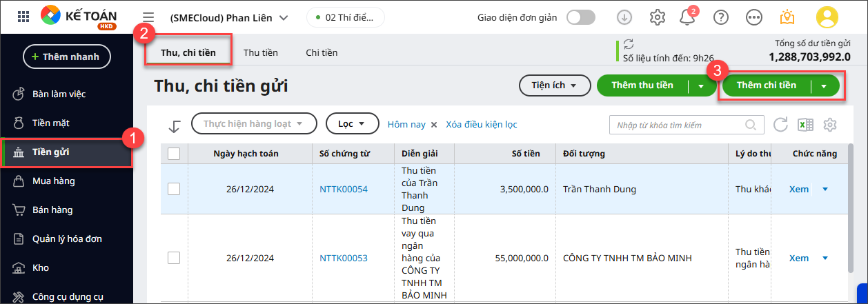Image resolution: width=868 pixels, height=304 pixels.
Task: Open the settings gear in top bar
Action: [x=658, y=17]
